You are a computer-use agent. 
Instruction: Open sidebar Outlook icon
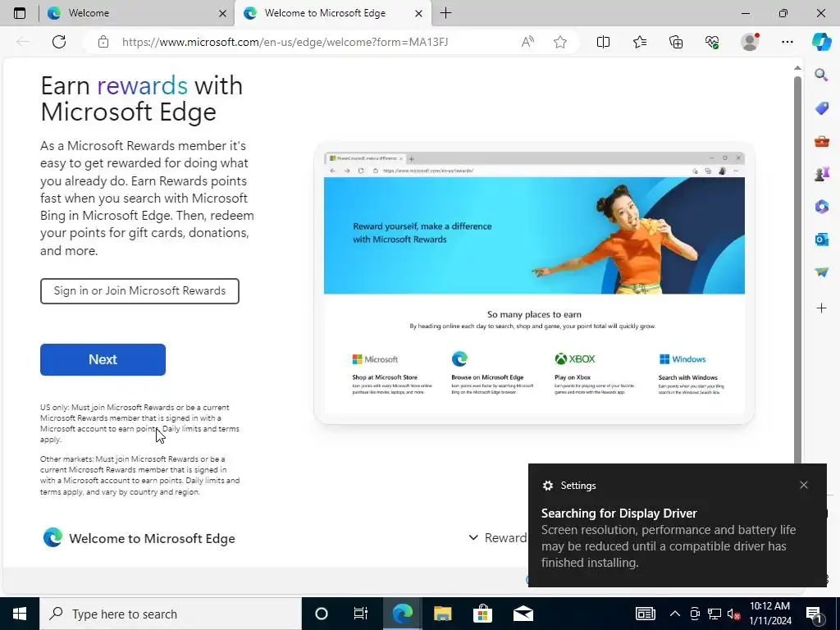tap(822, 240)
